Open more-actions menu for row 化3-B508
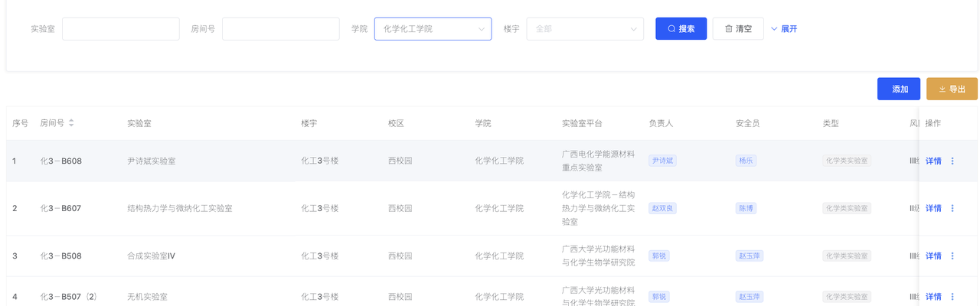 coord(952,256)
